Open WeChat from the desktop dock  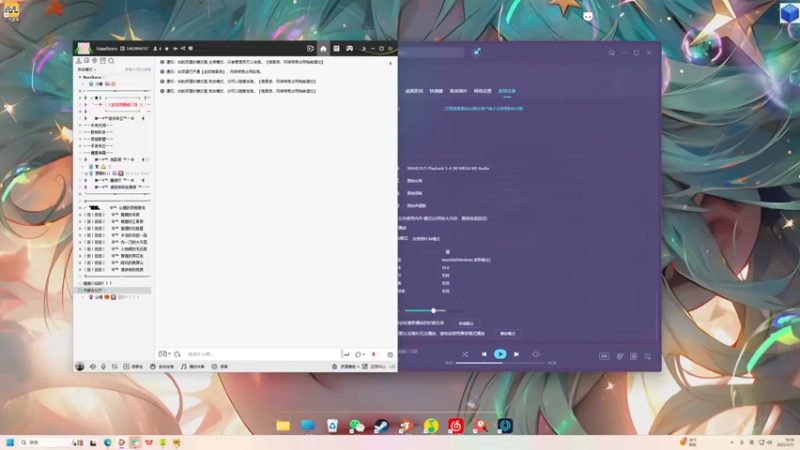357,426
